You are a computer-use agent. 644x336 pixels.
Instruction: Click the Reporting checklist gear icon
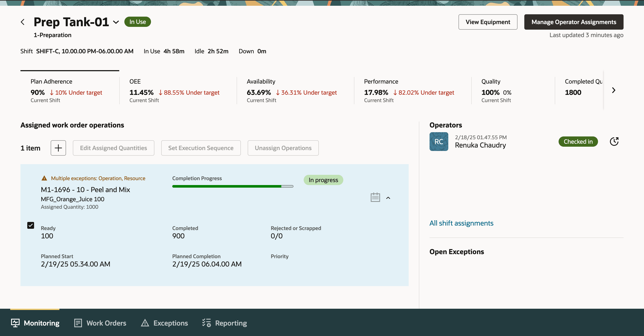point(207,323)
